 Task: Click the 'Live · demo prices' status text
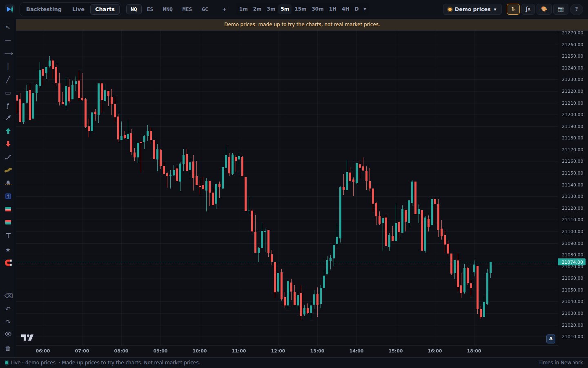pyautogui.click(x=33, y=362)
